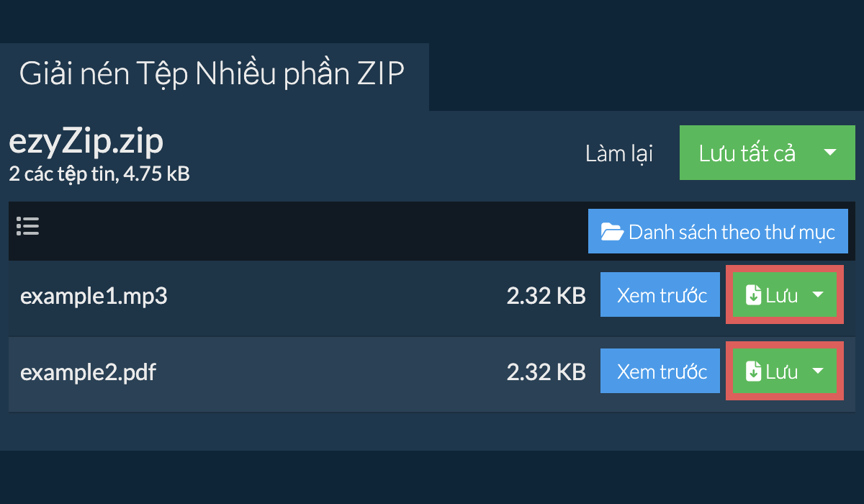Click the Lưu label for example2.pdf
The width and height of the screenshot is (864, 504).
point(782,372)
